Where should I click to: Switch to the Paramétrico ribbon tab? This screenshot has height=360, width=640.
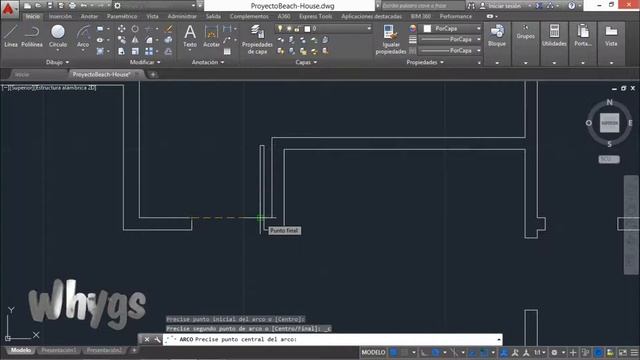tap(122, 16)
